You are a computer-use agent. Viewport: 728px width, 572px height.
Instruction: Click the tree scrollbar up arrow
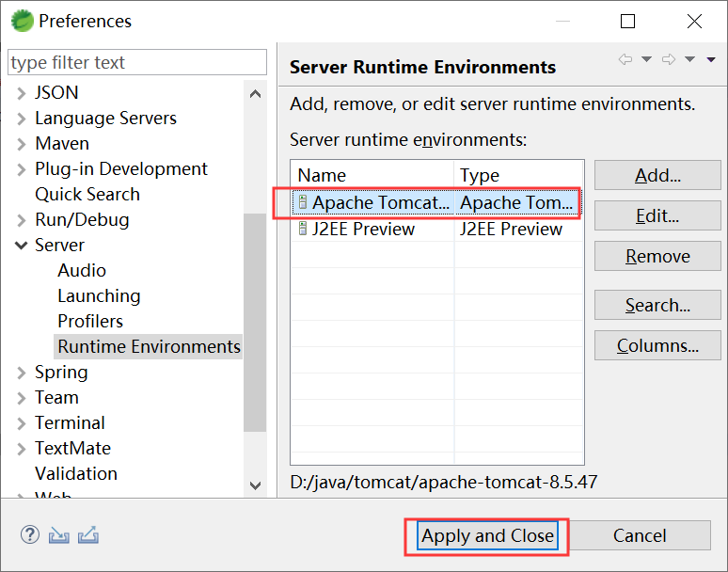[255, 94]
